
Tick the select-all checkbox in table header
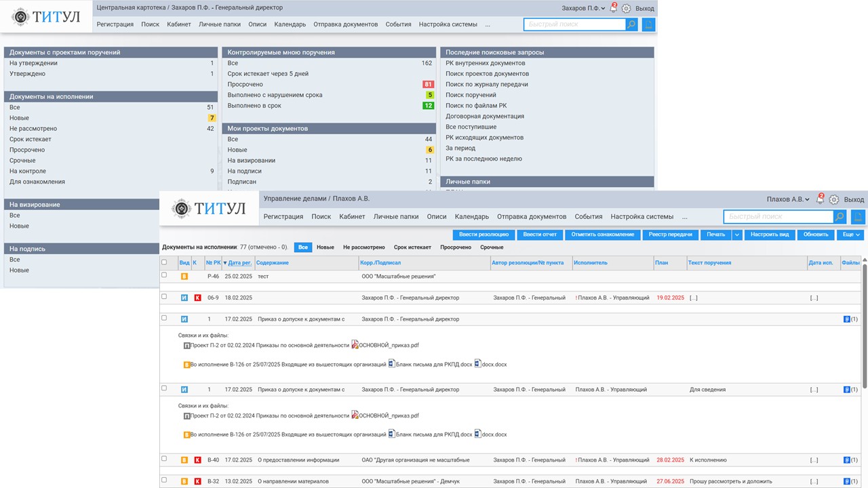click(x=164, y=262)
